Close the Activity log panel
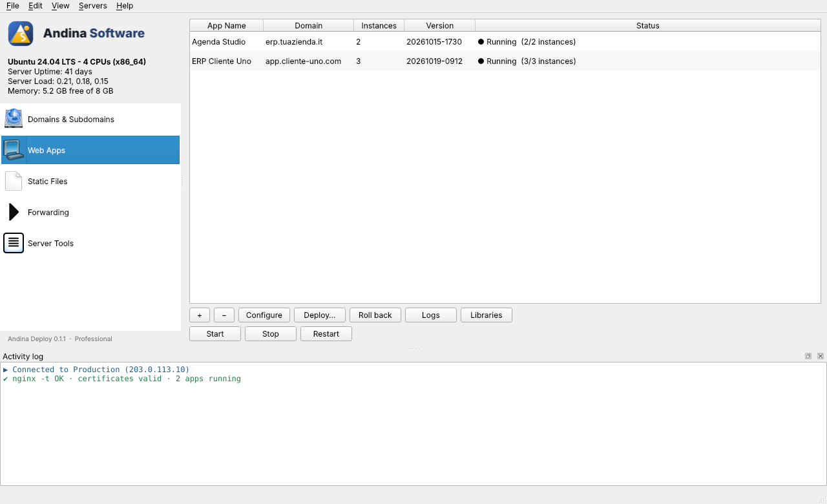 (821, 356)
